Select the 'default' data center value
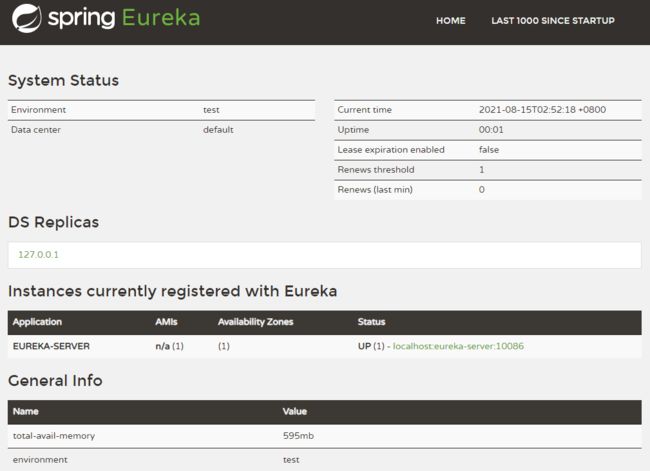Screen dimensions: 650x471 (x=218, y=130)
